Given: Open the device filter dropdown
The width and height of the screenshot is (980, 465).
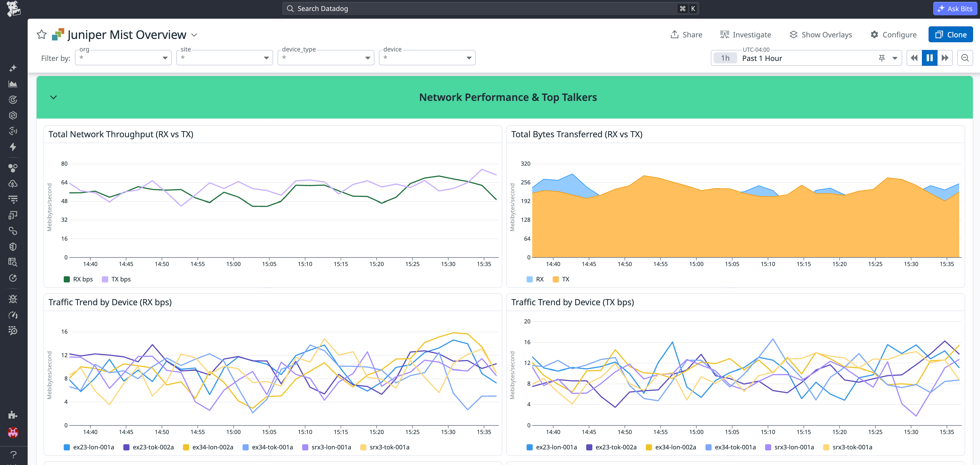Looking at the screenshot, I should pos(427,58).
